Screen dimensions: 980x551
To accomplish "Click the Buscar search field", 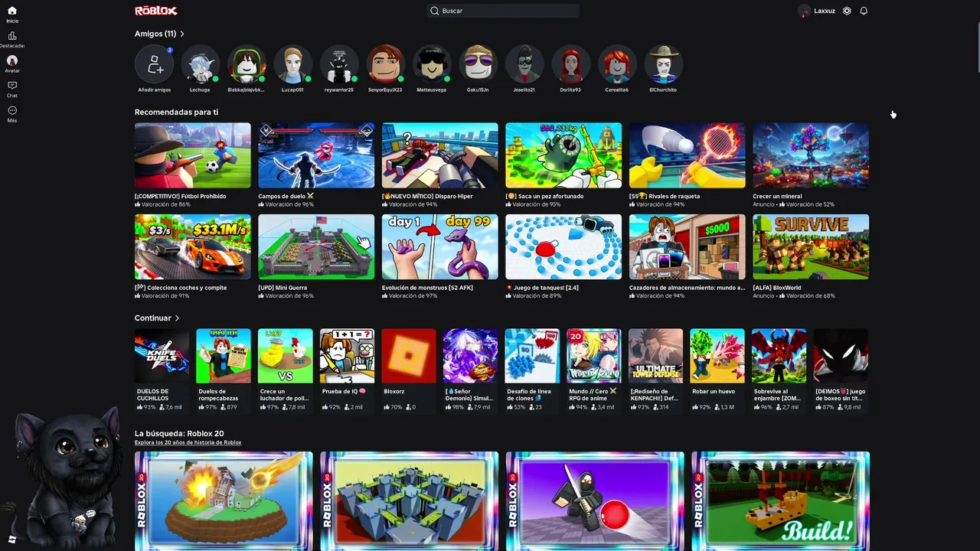I will 503,11.
